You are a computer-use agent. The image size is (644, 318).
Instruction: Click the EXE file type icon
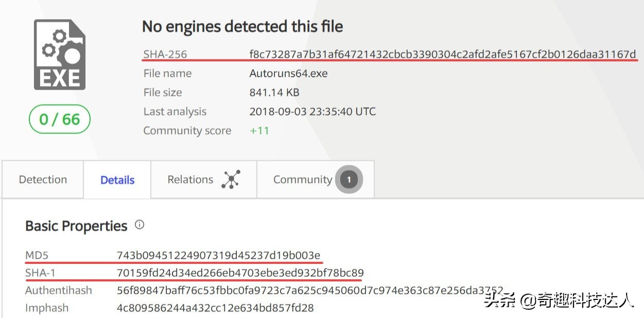60,55
